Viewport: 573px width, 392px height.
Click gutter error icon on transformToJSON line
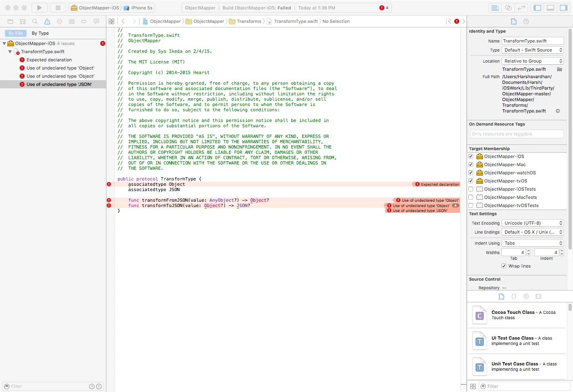(x=109, y=205)
